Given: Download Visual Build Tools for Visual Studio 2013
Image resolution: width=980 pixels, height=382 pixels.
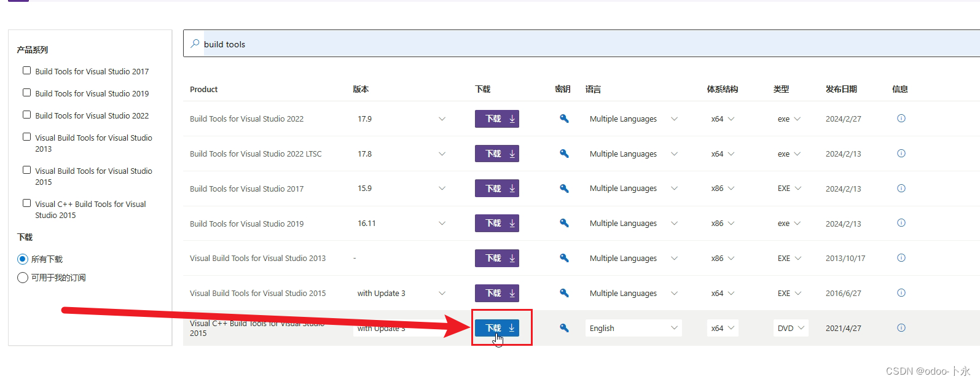Looking at the screenshot, I should [497, 258].
